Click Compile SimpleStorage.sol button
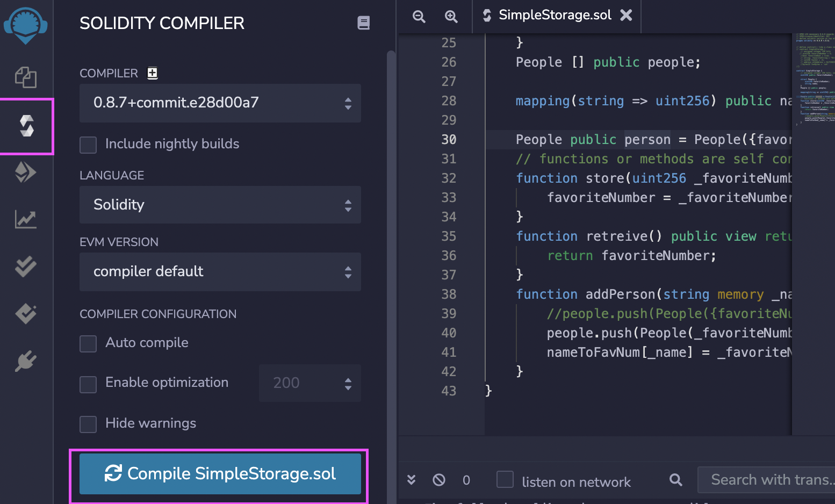This screenshot has width=835, height=504. [220, 473]
